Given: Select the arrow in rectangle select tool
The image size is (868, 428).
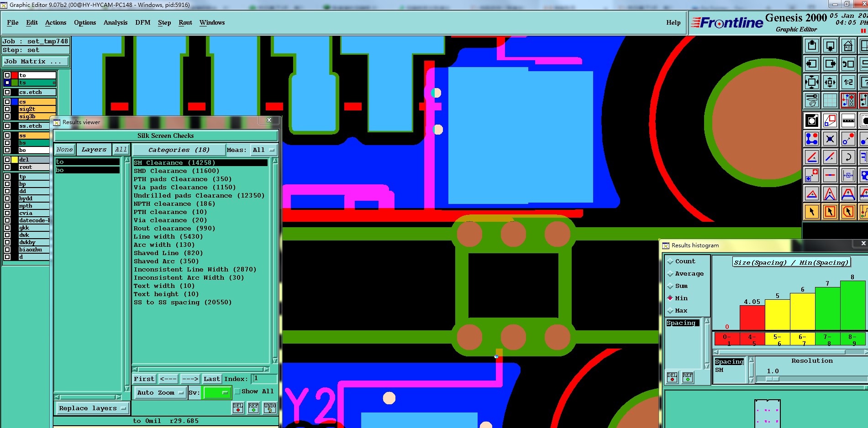Looking at the screenshot, I should click(x=830, y=211).
